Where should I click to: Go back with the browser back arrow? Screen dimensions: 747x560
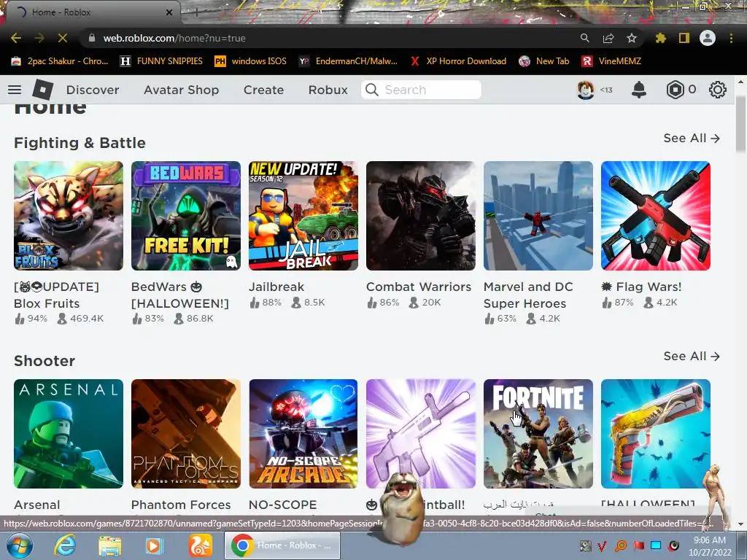coord(16,38)
